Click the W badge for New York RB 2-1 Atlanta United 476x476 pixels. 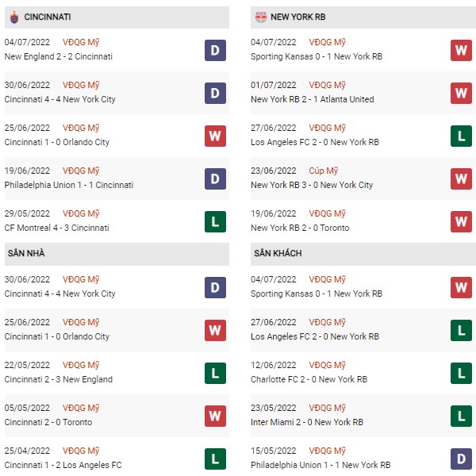[461, 93]
